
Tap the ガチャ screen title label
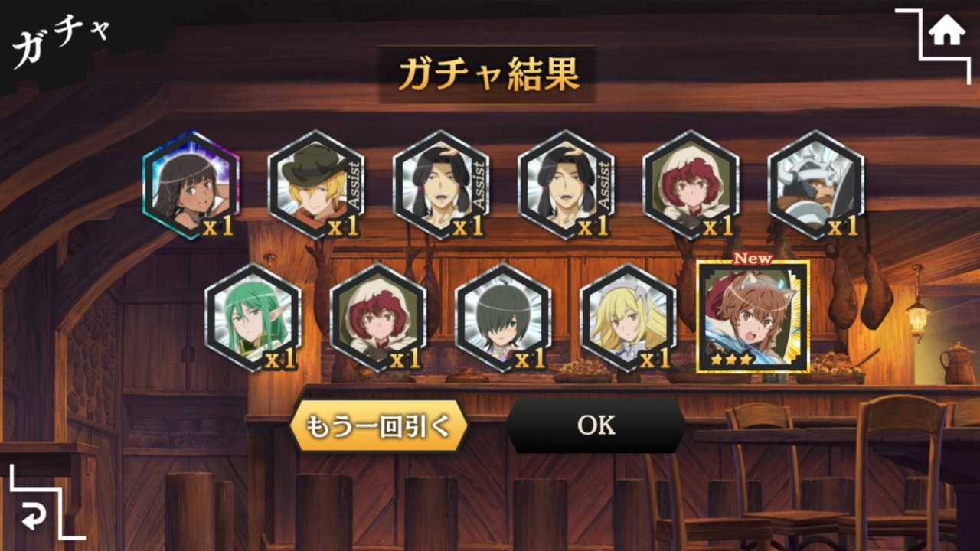point(61,41)
